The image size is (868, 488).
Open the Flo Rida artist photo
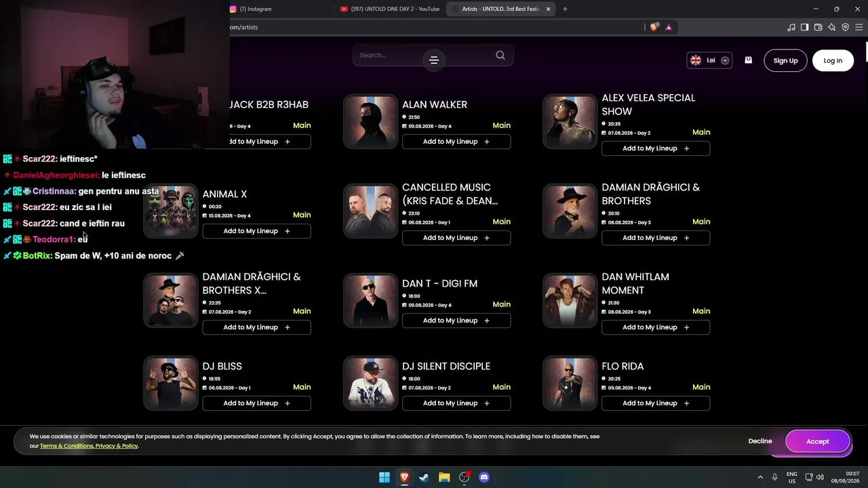[x=570, y=383]
